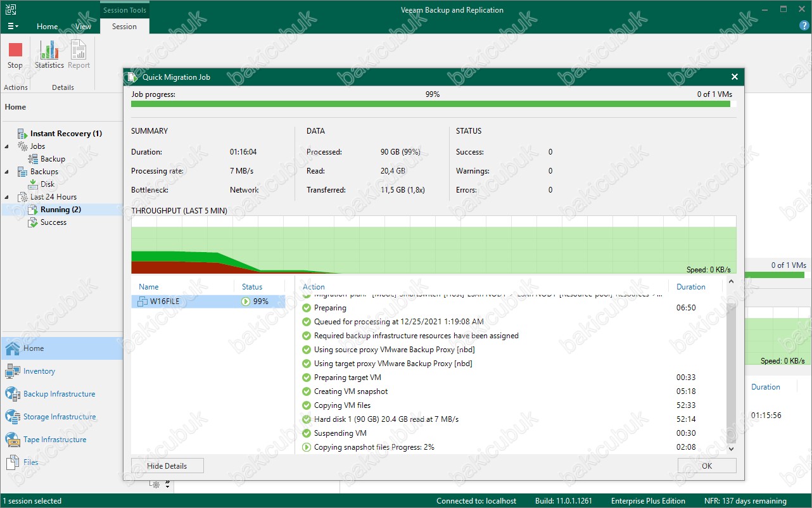Open navigation pane options gear
Image resolution: width=812 pixels, height=508 pixels.
(x=155, y=485)
